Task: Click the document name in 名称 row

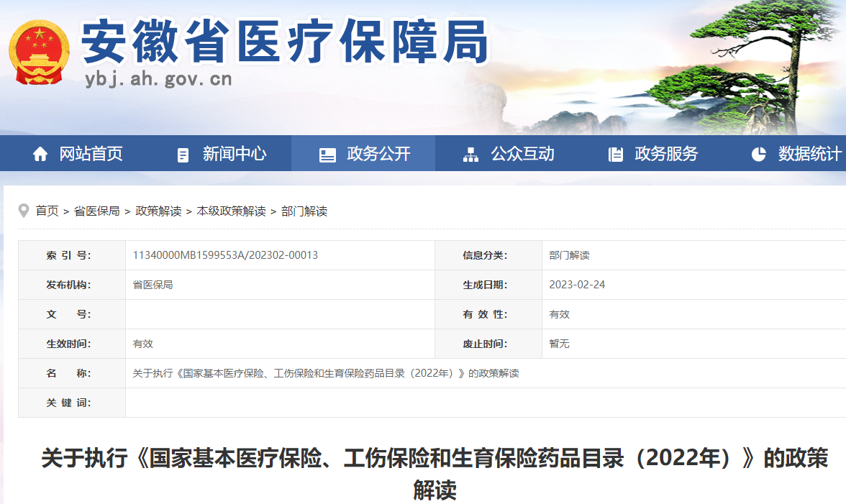Action: (x=326, y=373)
